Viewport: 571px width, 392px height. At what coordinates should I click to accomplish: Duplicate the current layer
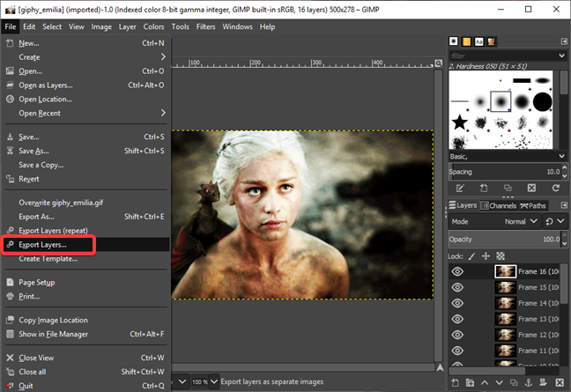(514, 382)
